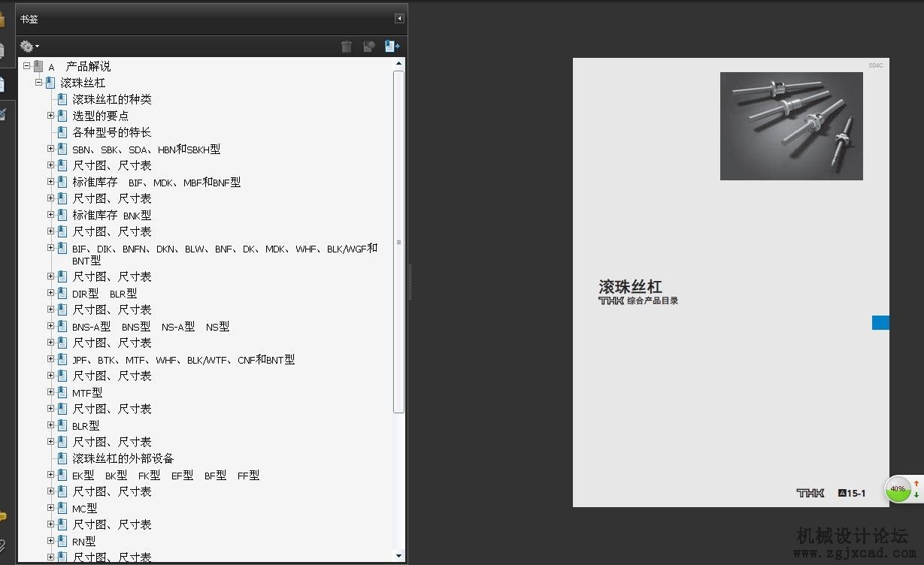This screenshot has height=565, width=924.
Task: Expand the BNS-A型 BNS型 NS-A型 NS型 bookmark
Action: pos(51,326)
